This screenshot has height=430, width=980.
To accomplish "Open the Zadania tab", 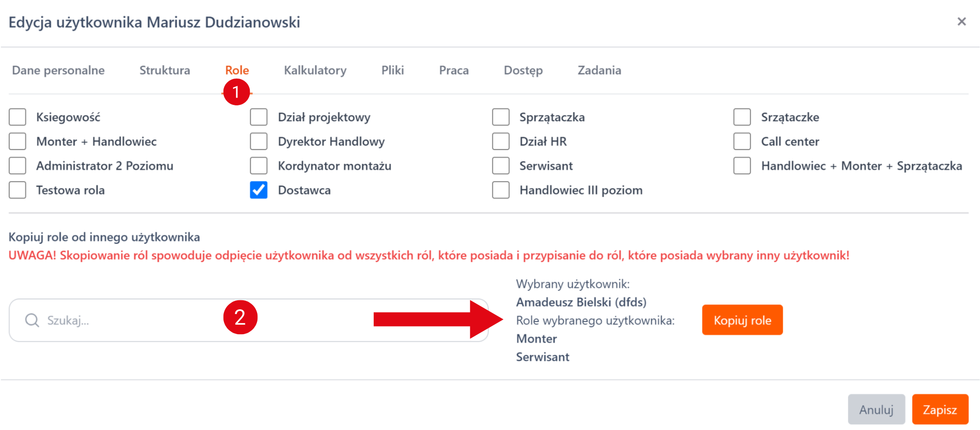I will pos(599,70).
